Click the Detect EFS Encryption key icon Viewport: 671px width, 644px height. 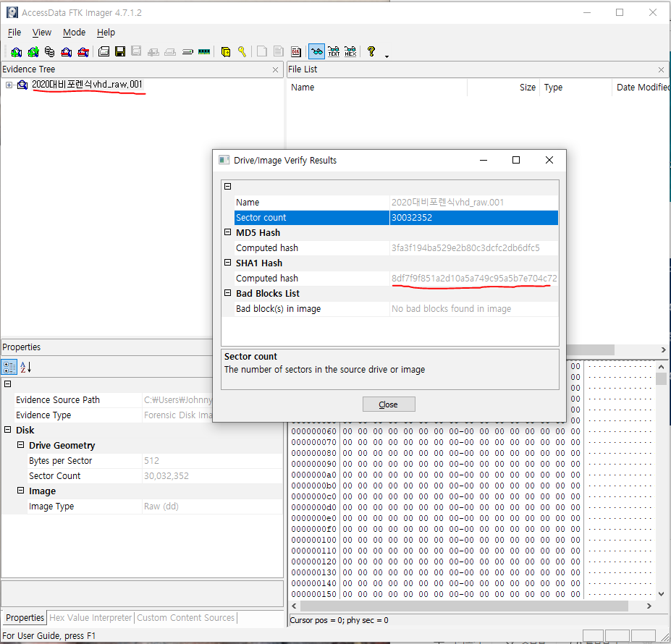click(x=242, y=52)
